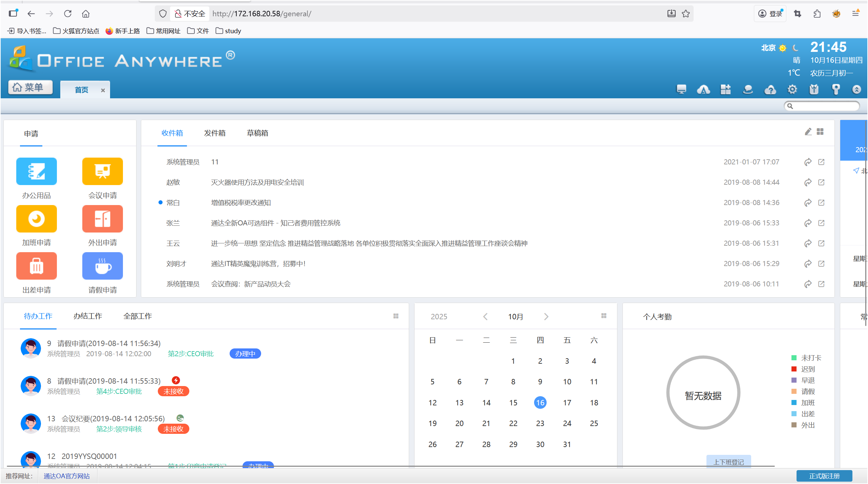Open the cloud help question-mark icon
Viewport: 868px width, 484px height.
coord(770,89)
